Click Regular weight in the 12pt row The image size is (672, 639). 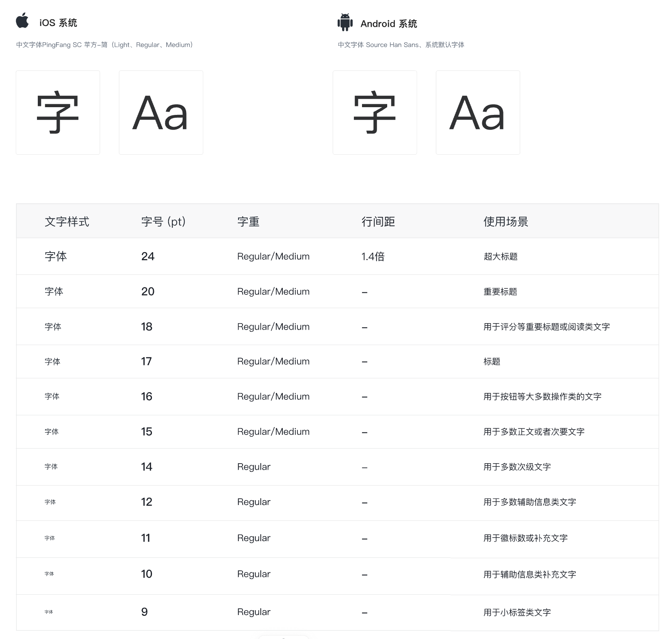point(254,503)
